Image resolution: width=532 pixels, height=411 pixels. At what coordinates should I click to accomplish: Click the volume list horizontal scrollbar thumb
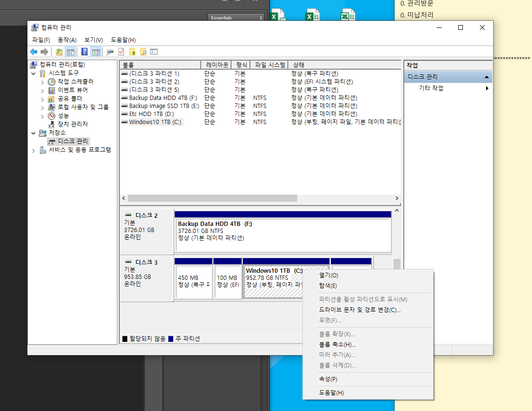(213, 198)
